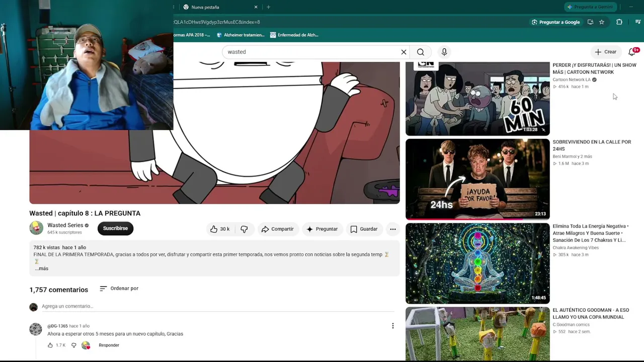The height and width of the screenshot is (362, 644).
Task: Click the video title Wasted capítulo 8
Action: point(85,213)
